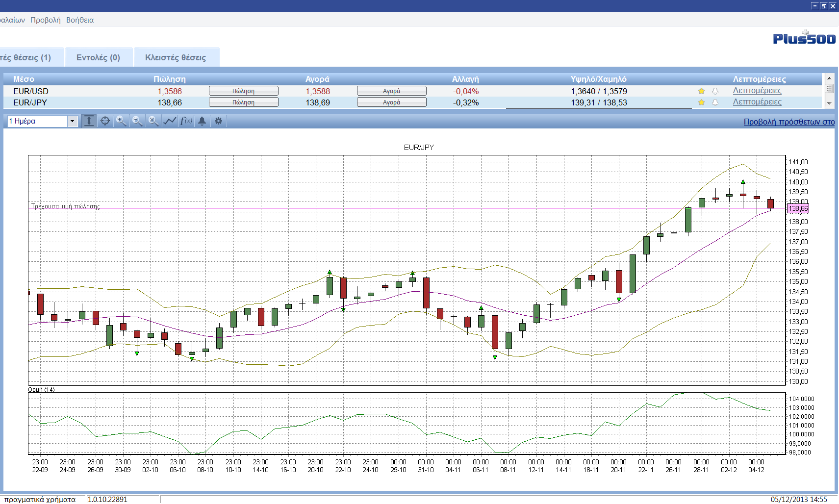Screen dimensions: 839x504
Task: Click the Υψηλό/Χαμηλό column header
Action: 598,79
